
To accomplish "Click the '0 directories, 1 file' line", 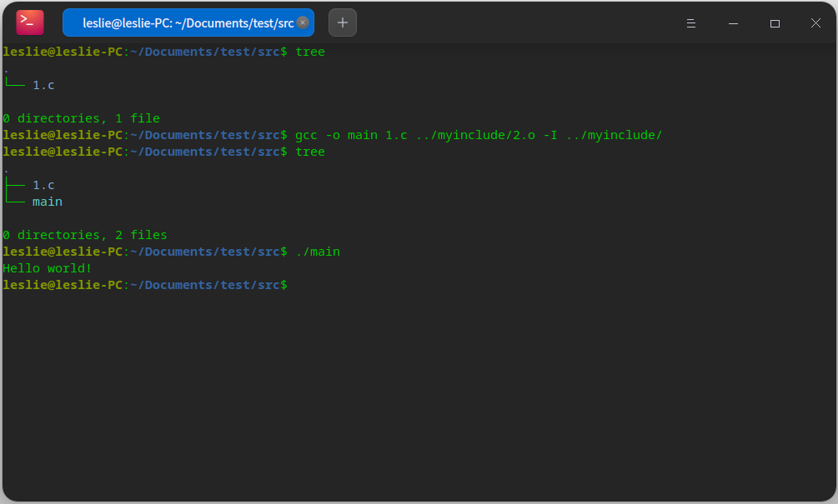I will (81, 118).
